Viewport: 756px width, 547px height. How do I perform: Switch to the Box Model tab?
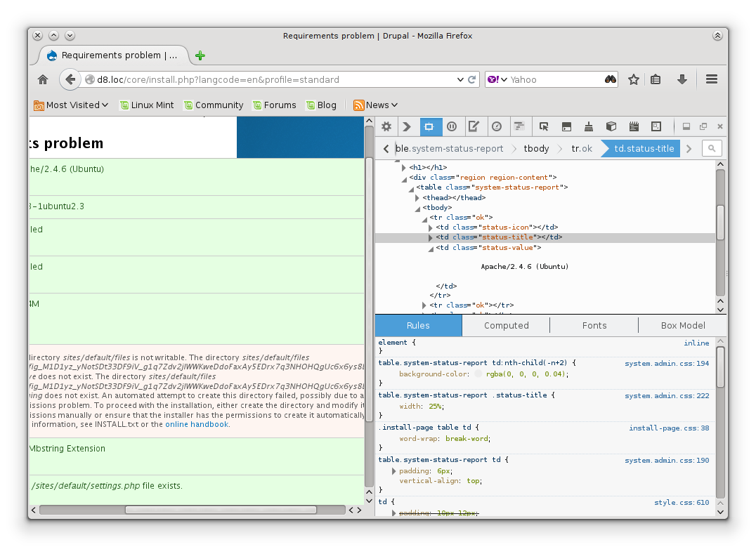(683, 325)
